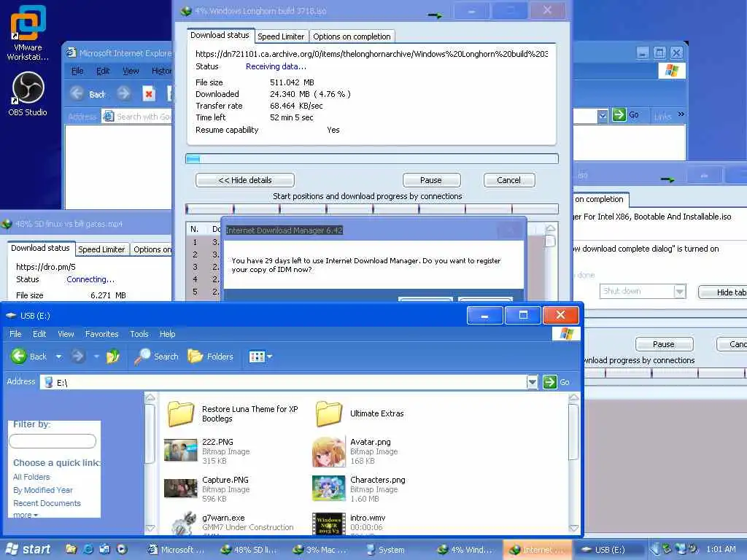747x560 pixels.
Task: Click the show desktop quick launch icon
Action: point(105,549)
